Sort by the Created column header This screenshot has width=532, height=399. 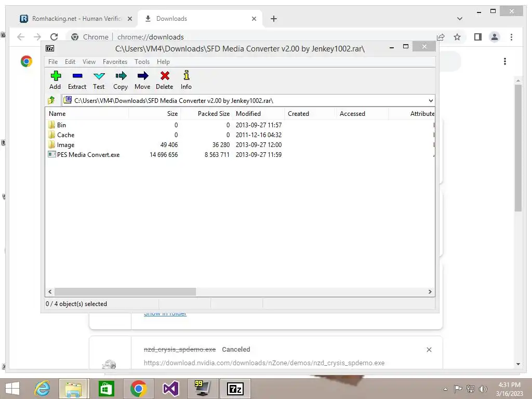pos(310,114)
